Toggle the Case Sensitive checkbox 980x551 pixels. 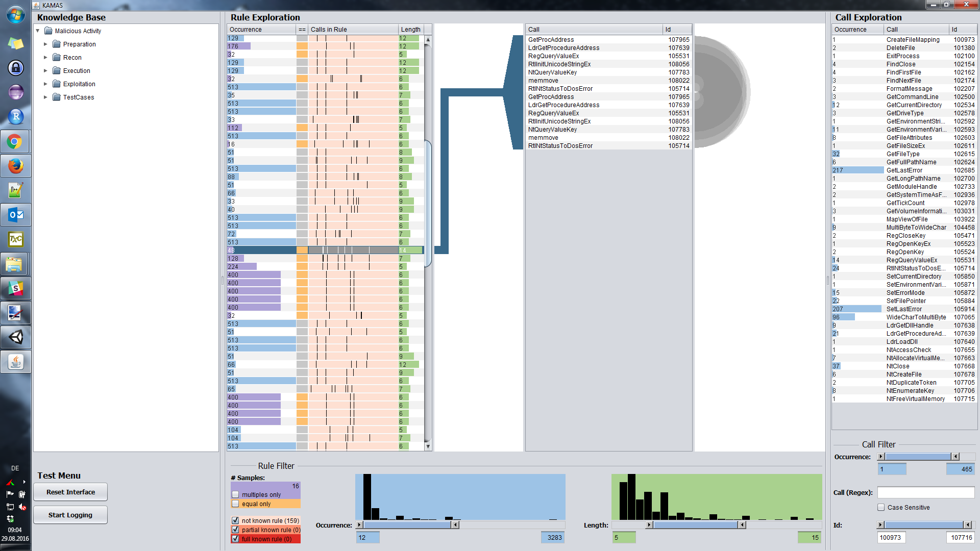(881, 507)
